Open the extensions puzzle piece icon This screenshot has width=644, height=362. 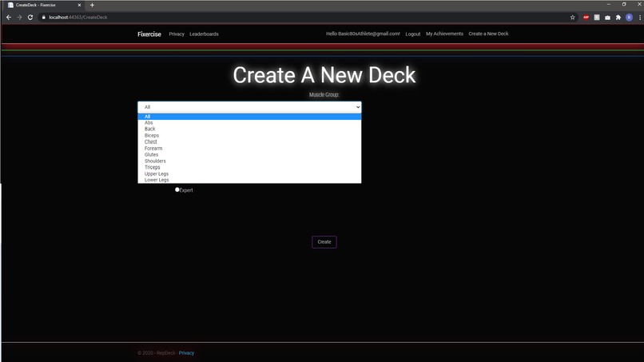[x=618, y=18]
